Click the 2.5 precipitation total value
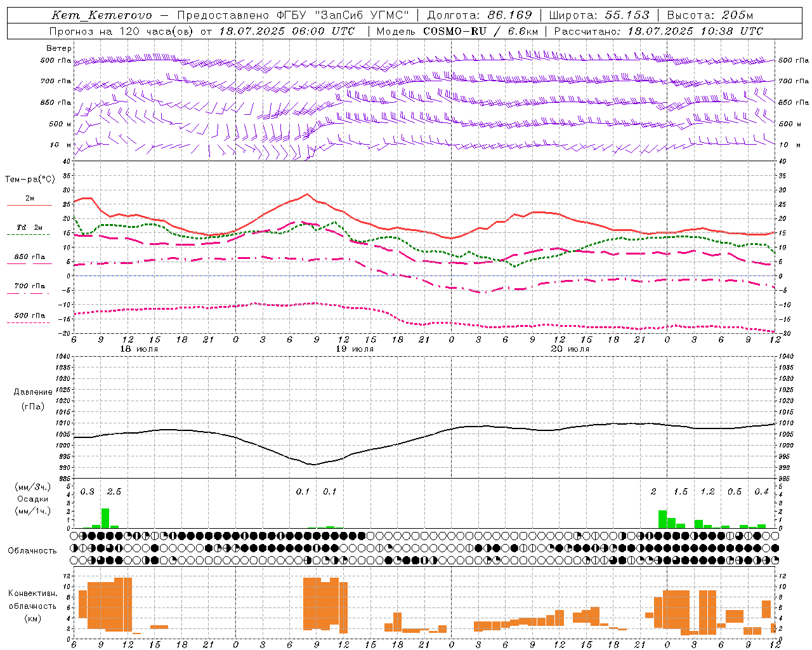The height and width of the screenshot is (650, 812). coord(114,492)
